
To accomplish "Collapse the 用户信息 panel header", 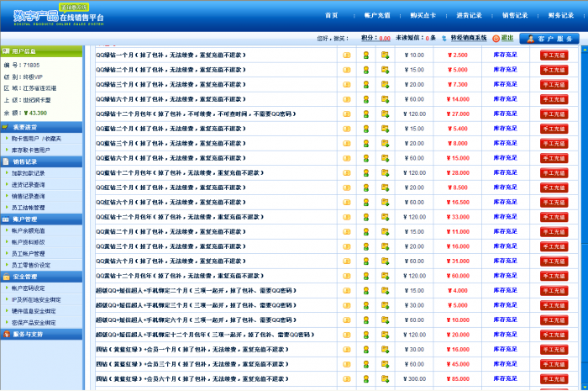I will point(41,51).
